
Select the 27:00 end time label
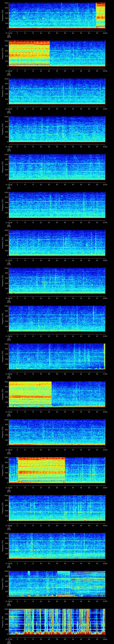(105, 223)
